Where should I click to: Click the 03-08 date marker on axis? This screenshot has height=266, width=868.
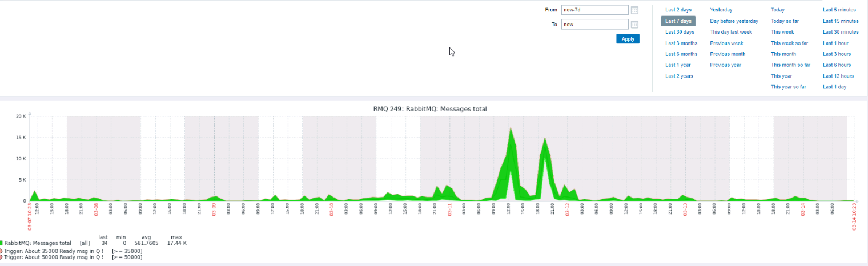pyautogui.click(x=97, y=210)
